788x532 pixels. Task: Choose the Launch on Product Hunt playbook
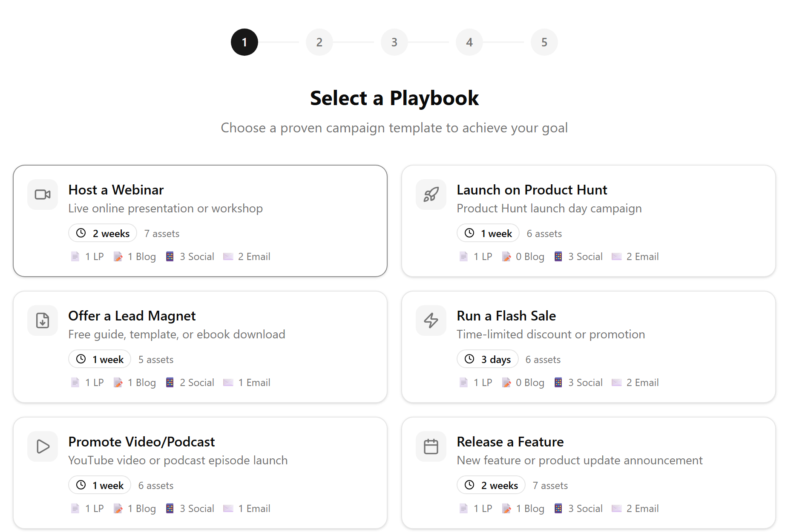[589, 221]
